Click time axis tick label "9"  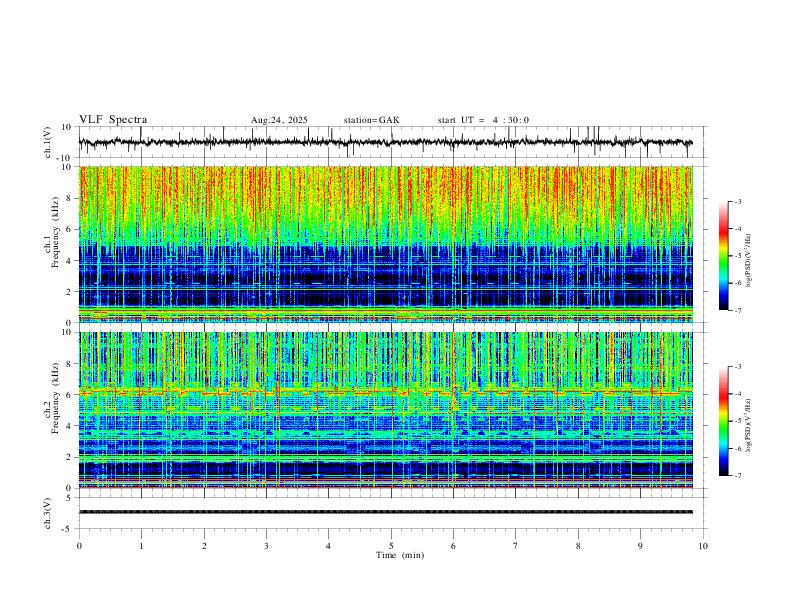point(640,546)
